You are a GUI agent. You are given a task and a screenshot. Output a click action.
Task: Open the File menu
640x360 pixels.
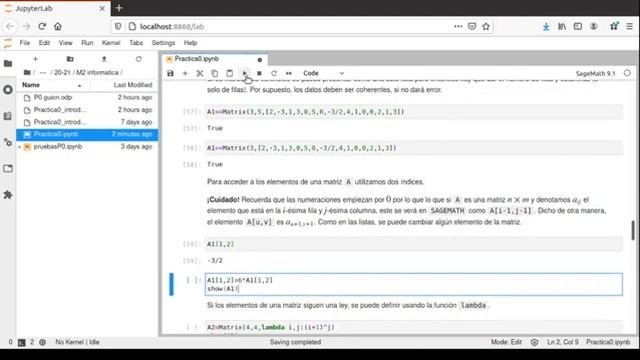pos(24,43)
